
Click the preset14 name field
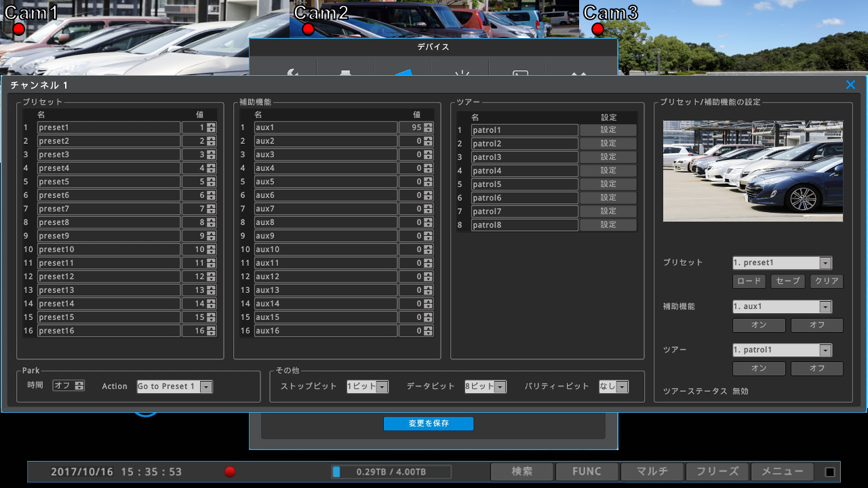tap(108, 304)
